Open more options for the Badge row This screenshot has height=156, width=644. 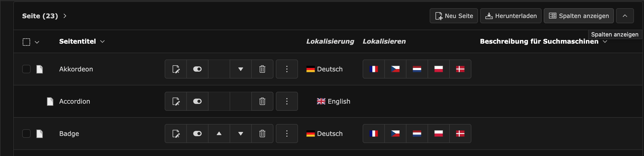coord(287,134)
